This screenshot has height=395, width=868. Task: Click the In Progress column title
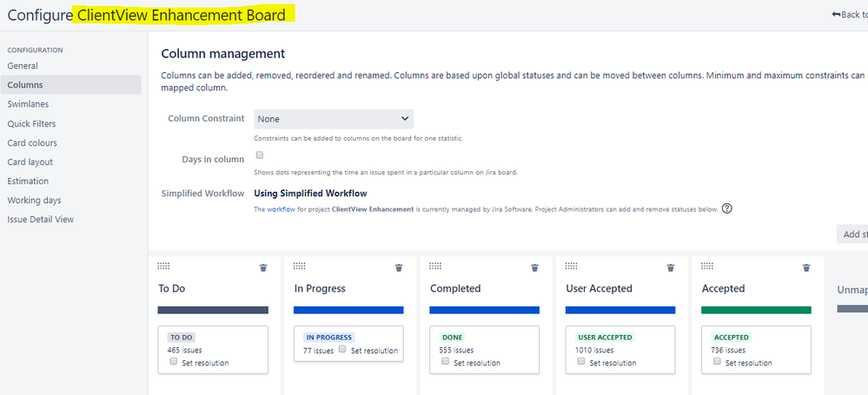point(320,288)
